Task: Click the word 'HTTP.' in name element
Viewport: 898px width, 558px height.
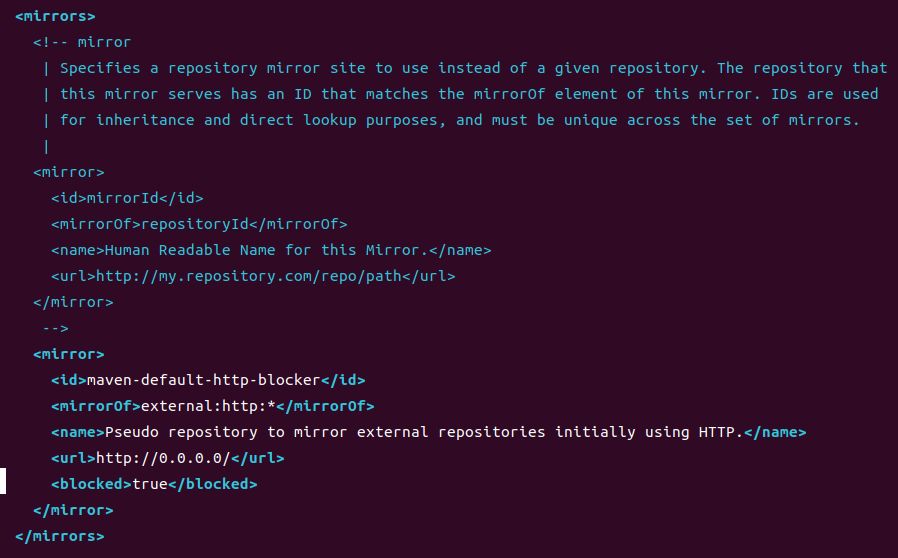Action: [720, 432]
